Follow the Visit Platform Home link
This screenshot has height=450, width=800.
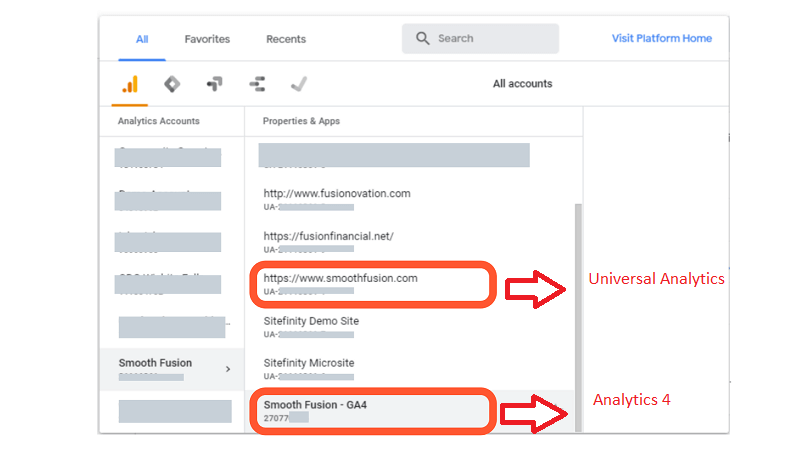[x=662, y=38]
